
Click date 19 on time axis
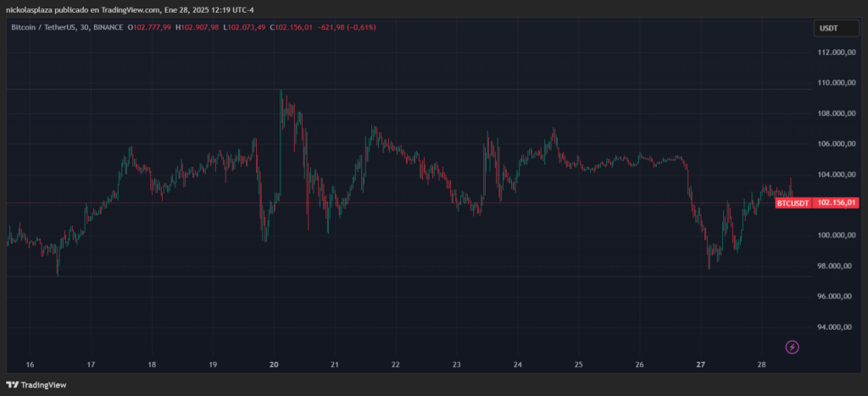(x=213, y=365)
